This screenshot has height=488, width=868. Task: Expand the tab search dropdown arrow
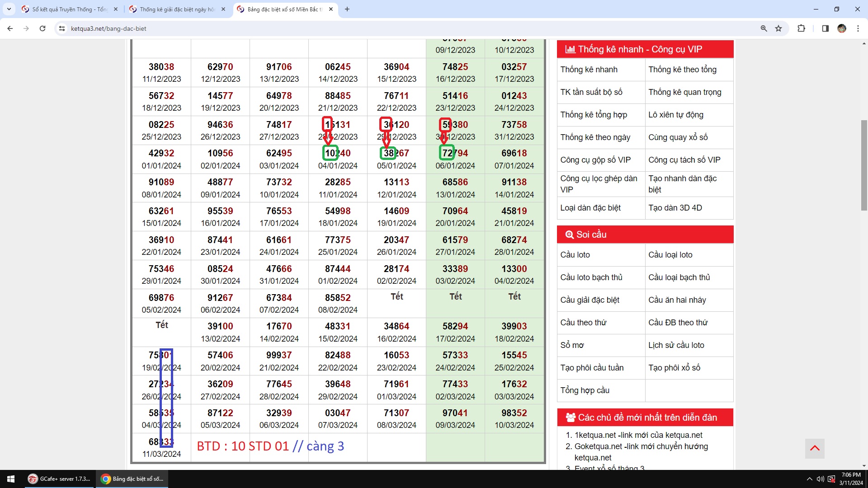click(x=9, y=9)
